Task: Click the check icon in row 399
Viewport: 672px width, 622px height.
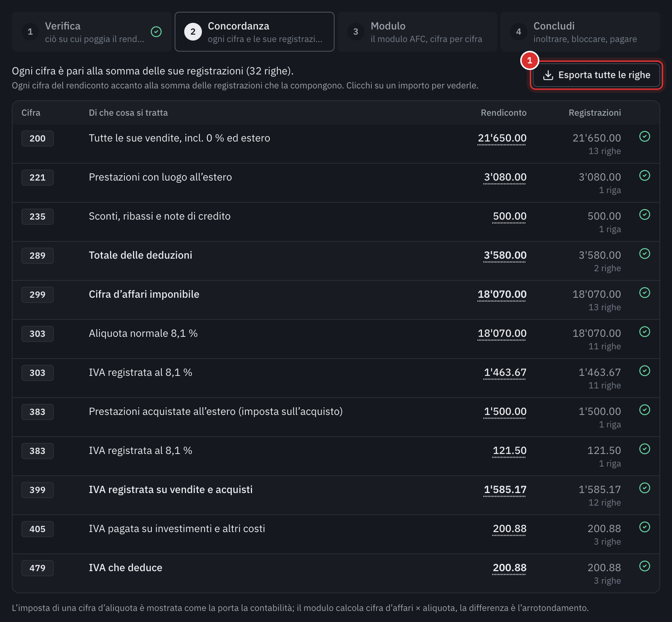Action: (x=645, y=488)
